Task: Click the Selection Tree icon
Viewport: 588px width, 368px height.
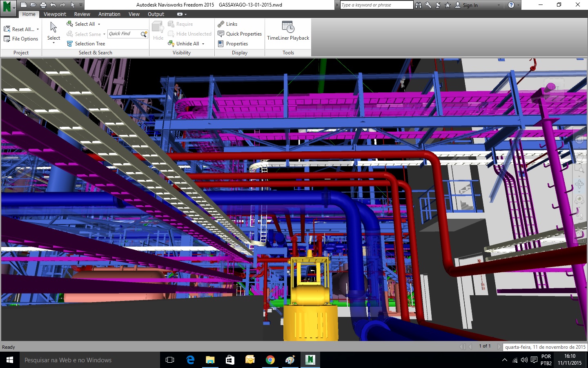Action: coord(70,44)
